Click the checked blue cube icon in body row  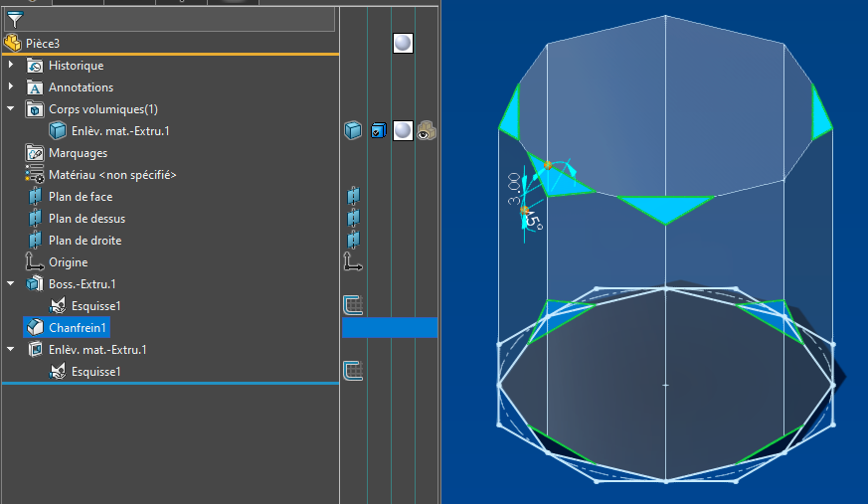[x=378, y=131]
